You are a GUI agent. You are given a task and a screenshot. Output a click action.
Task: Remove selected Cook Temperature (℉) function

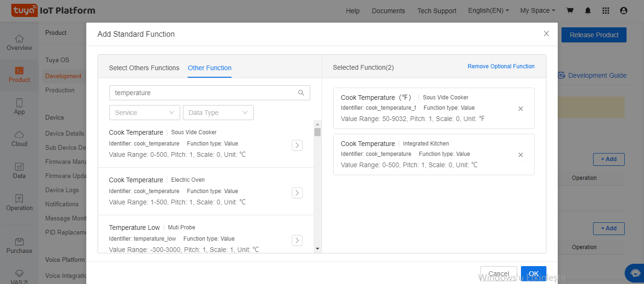click(520, 109)
